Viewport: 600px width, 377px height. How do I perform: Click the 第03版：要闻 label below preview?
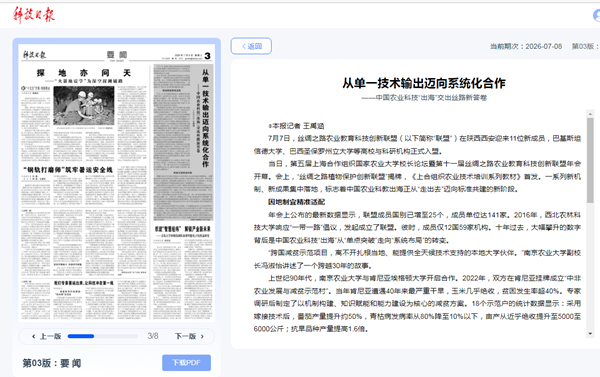tap(52, 363)
